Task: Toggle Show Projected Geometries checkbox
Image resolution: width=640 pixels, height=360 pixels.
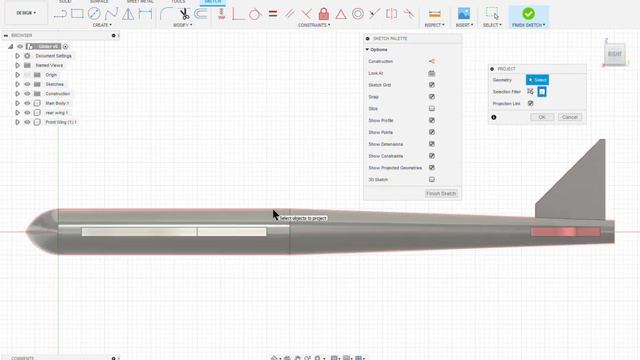Action: click(431, 168)
